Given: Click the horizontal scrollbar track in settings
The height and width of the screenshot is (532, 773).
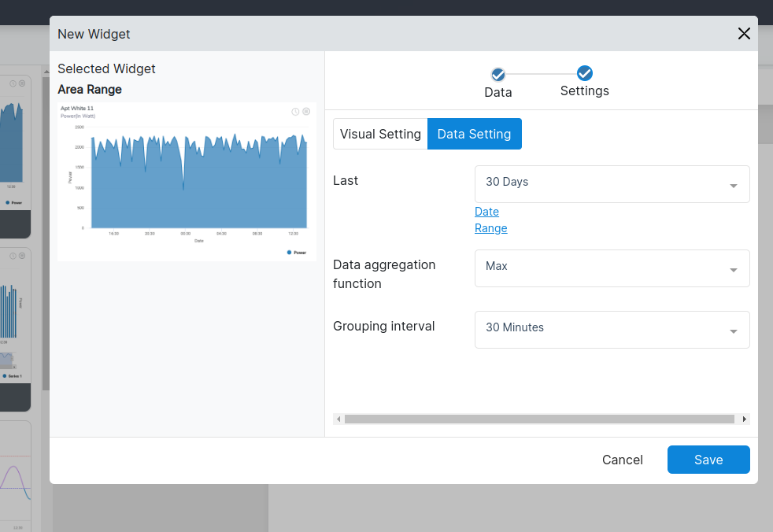Looking at the screenshot, I should coord(539,419).
